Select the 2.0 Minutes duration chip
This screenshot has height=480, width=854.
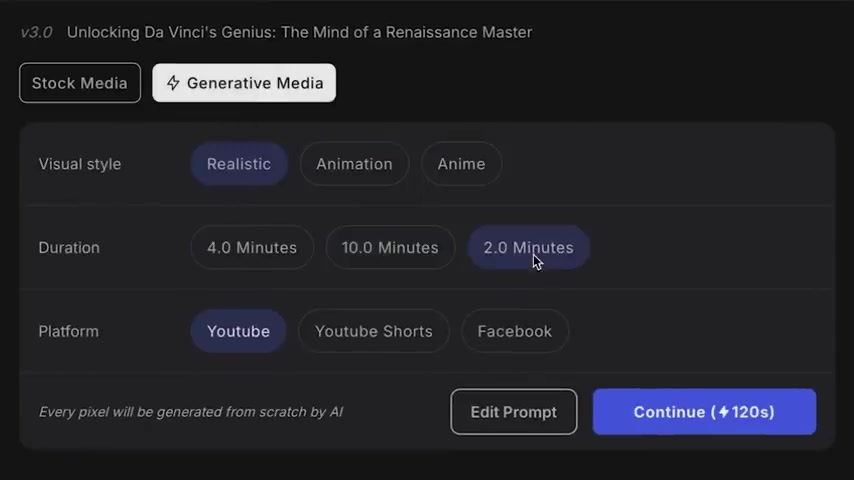528,248
